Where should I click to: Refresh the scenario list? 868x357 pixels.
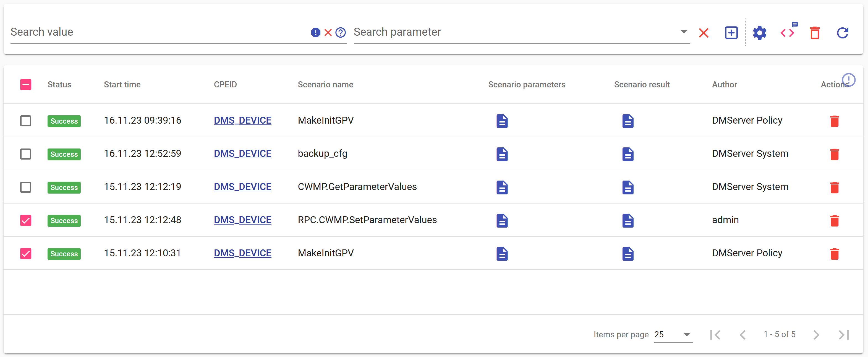click(842, 33)
